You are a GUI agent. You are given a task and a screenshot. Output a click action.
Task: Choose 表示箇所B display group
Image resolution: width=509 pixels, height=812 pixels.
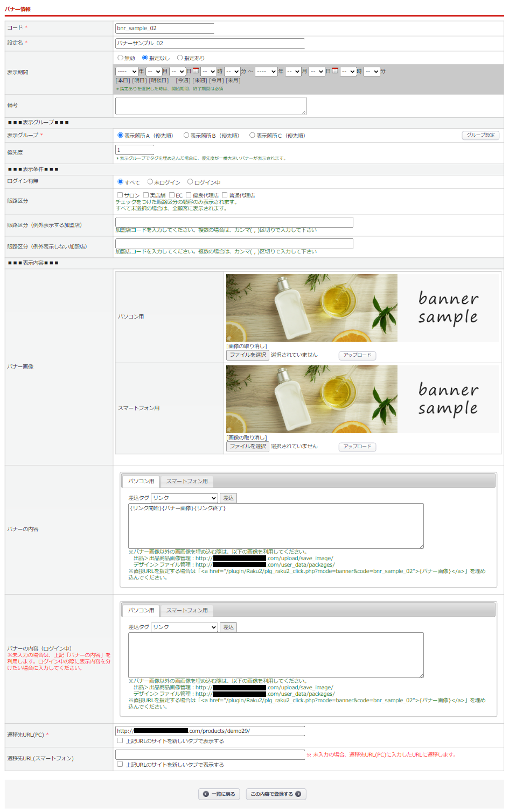click(186, 135)
